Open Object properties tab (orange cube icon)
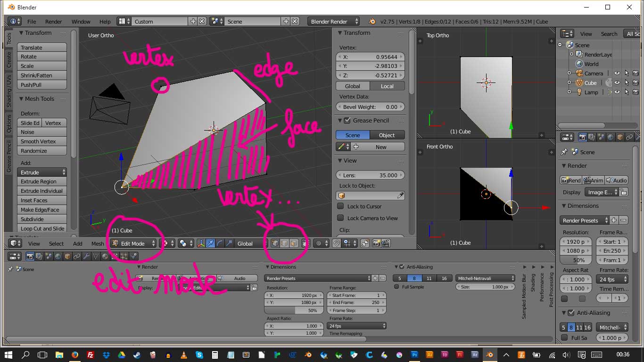Screen dimensions: 644x362 click(x=620, y=137)
